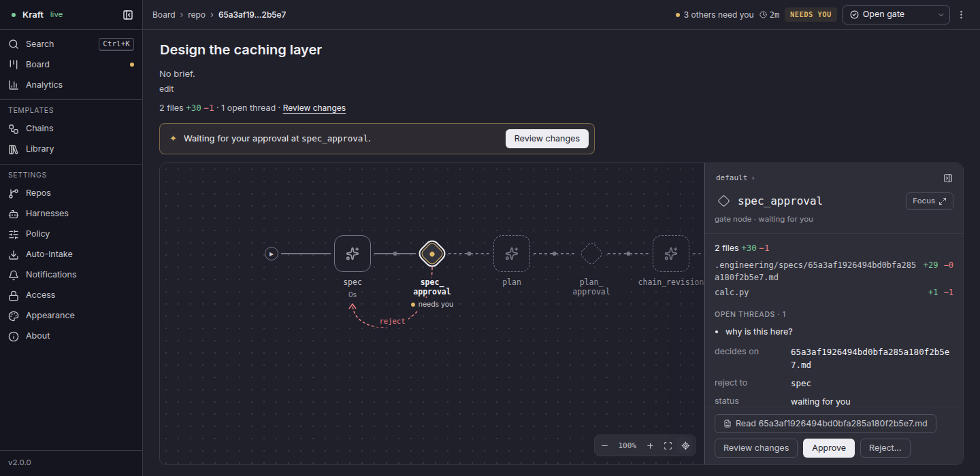Open the Access settings page

point(71,295)
